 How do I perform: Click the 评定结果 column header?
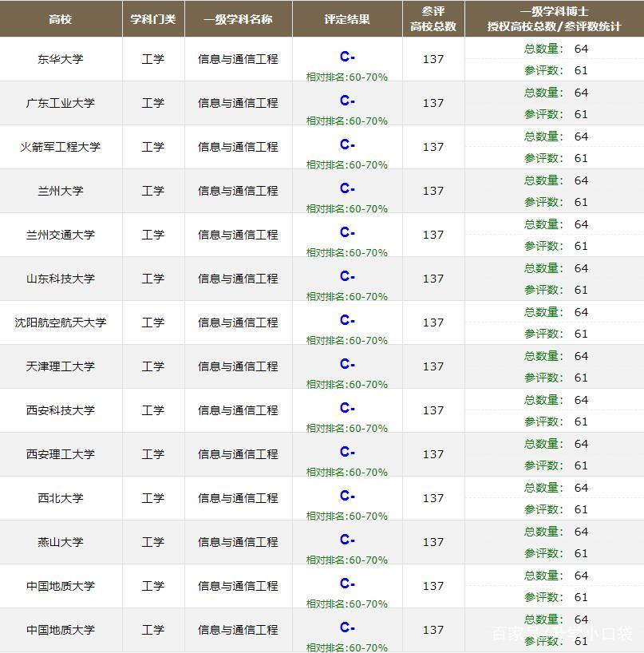click(347, 19)
